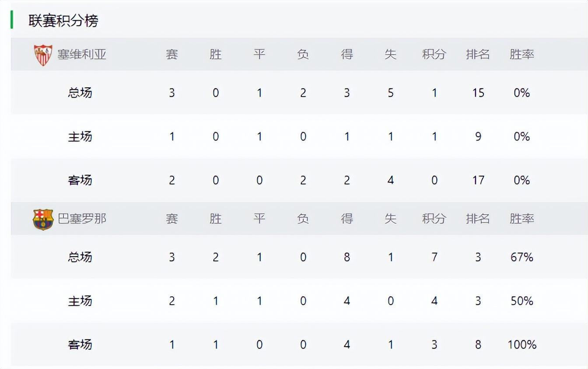Screen dimensions: 588x369
Task: Select Sevilla's 主场 row label
Action: pyautogui.click(x=80, y=136)
